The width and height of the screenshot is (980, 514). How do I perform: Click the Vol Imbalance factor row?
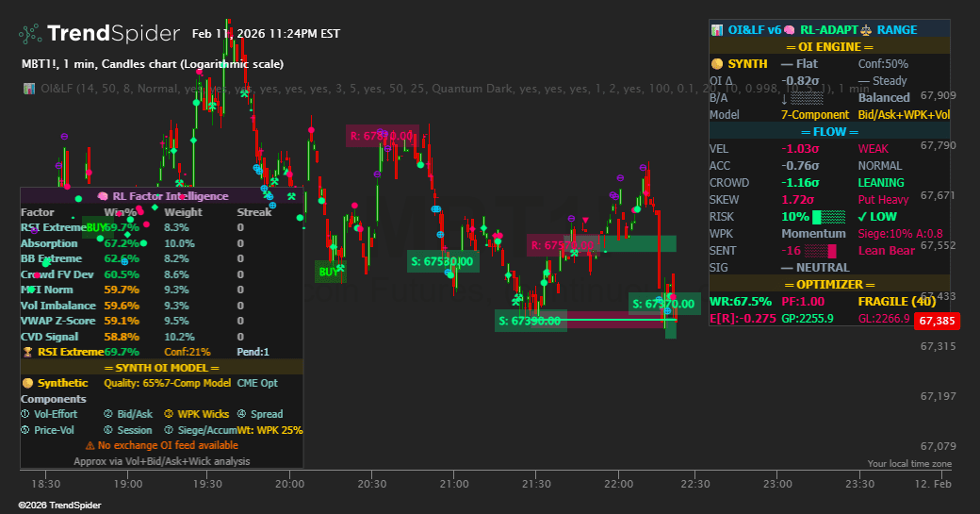tap(161, 306)
